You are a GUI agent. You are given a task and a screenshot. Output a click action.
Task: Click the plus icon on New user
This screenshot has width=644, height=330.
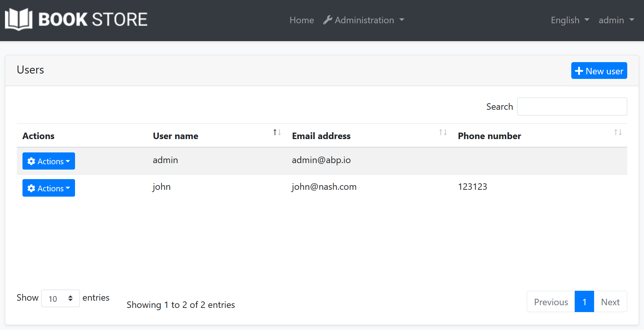(579, 71)
